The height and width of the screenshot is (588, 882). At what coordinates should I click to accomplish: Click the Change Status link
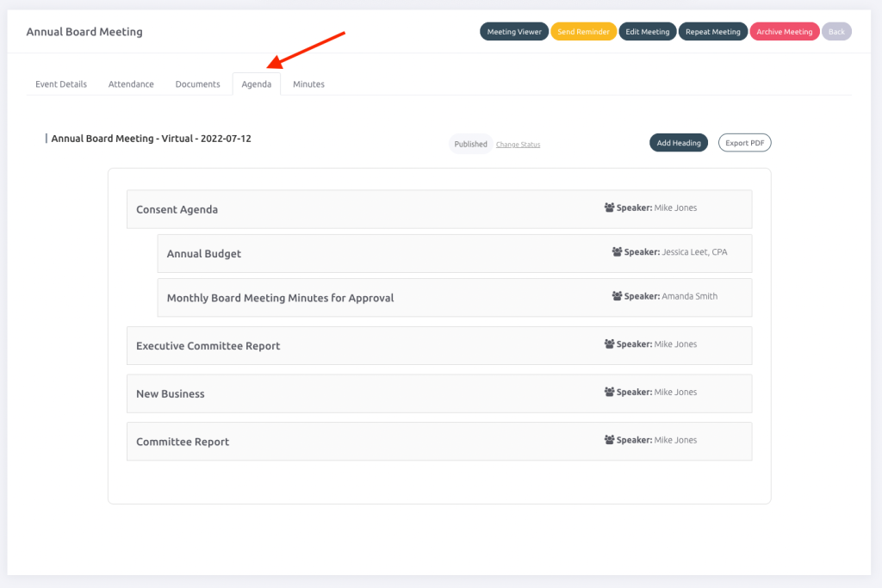point(518,145)
